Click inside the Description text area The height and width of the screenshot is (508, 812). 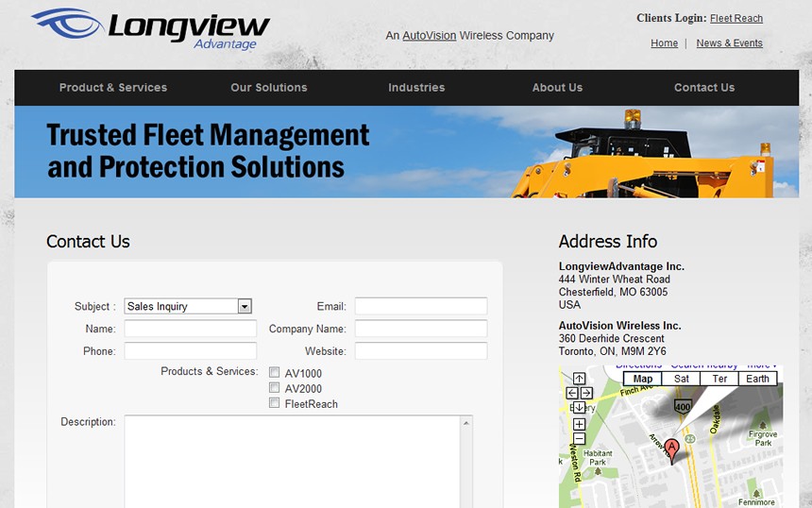[x=292, y=462]
